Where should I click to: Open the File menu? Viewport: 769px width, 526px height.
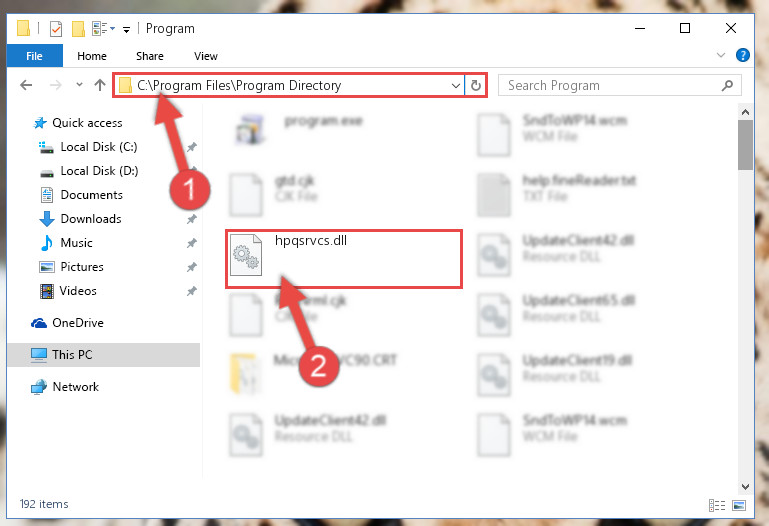pyautogui.click(x=34, y=56)
